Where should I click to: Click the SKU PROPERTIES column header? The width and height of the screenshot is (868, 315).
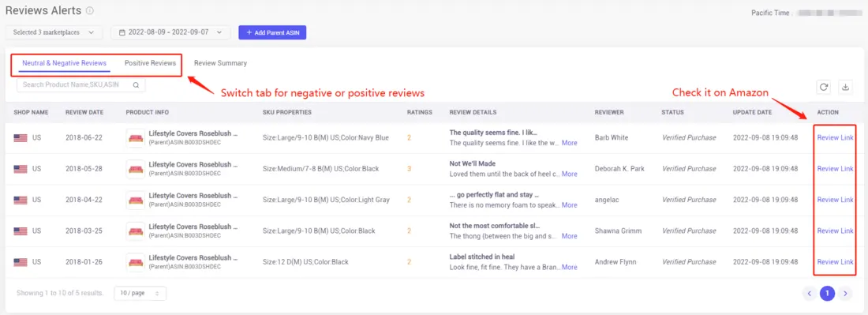point(286,112)
